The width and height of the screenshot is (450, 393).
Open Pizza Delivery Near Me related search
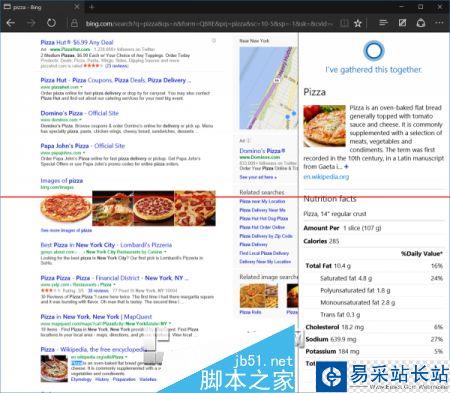[x=262, y=210]
